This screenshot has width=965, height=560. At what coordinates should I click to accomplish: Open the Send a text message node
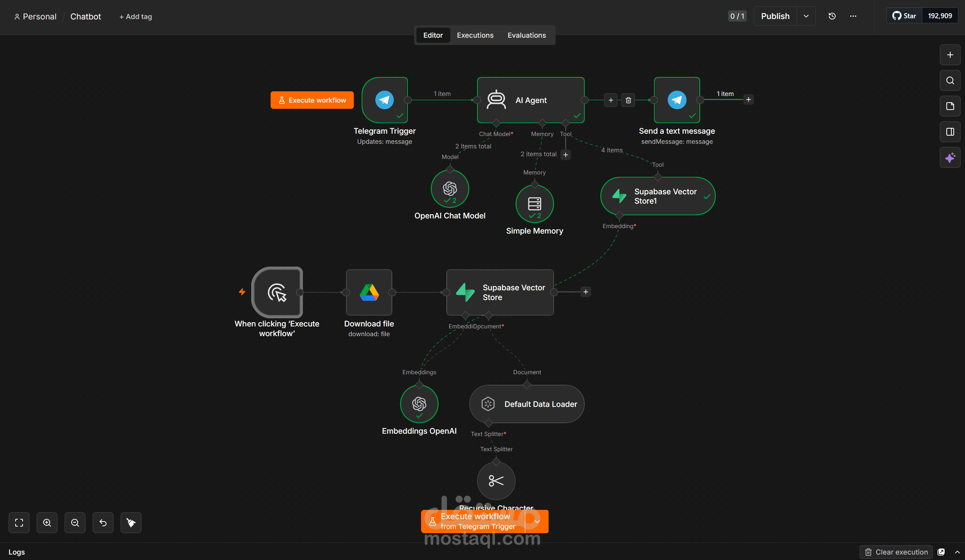point(677,100)
